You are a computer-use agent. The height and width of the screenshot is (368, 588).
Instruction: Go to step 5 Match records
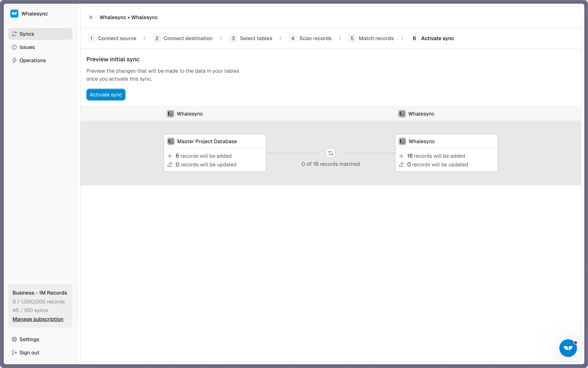[x=371, y=38]
